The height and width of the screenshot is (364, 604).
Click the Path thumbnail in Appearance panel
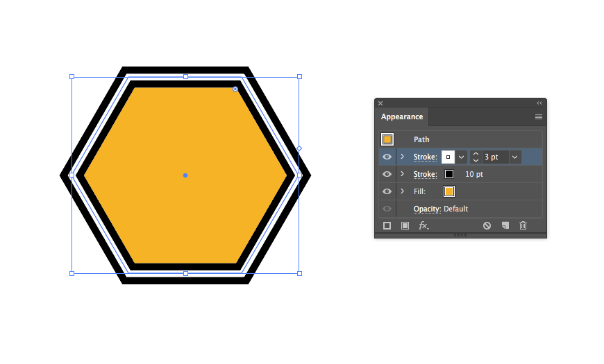[387, 139]
